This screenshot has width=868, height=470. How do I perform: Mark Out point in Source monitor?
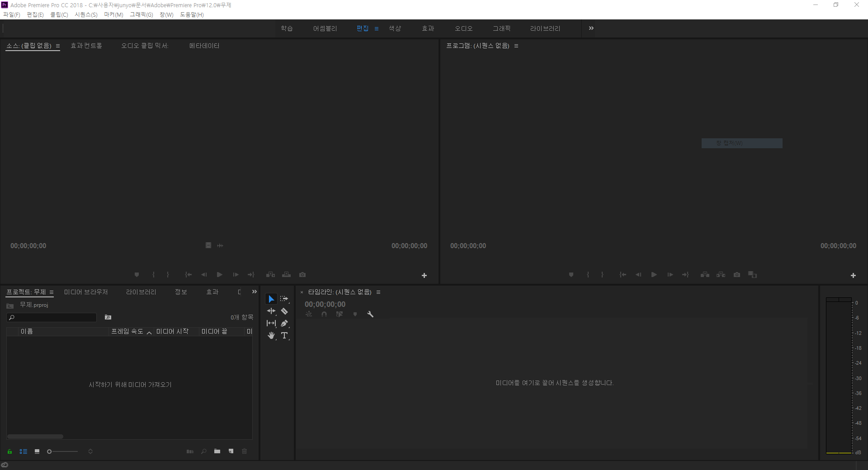[168, 275]
